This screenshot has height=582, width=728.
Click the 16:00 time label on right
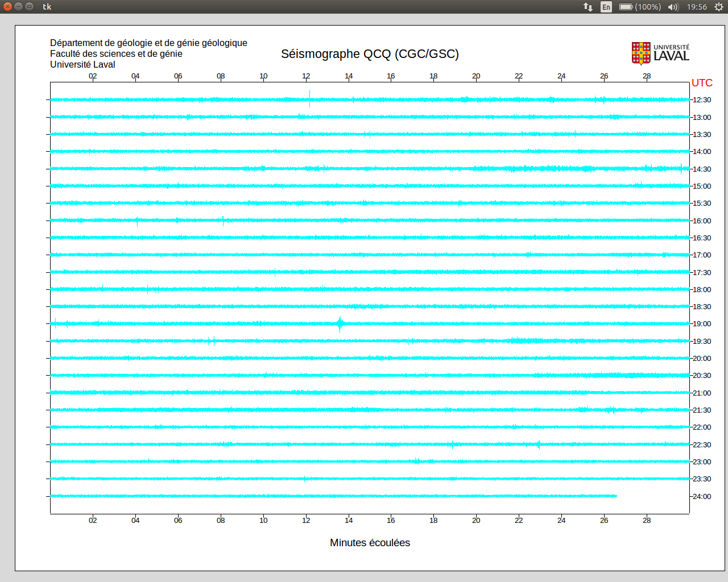[701, 221]
